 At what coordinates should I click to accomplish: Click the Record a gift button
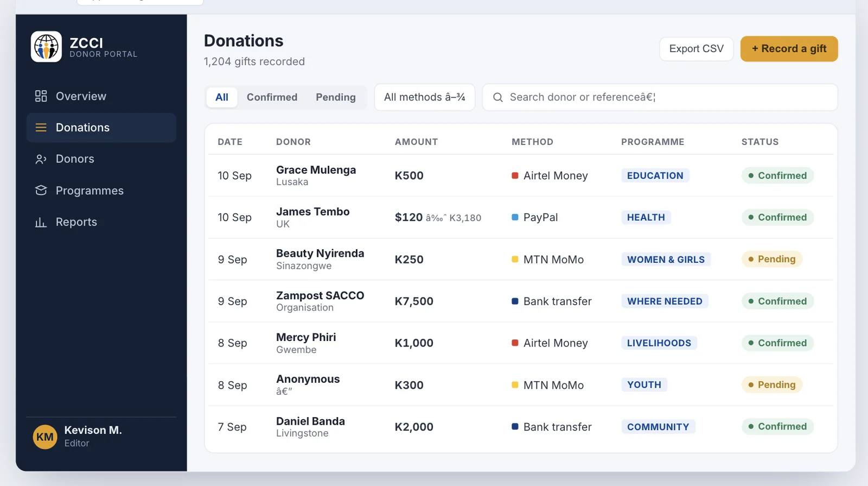pyautogui.click(x=789, y=49)
